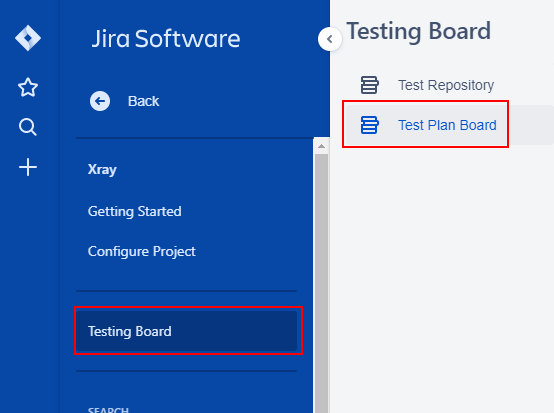Open search with the magnifying glass icon
The image size is (554, 413).
(28, 127)
